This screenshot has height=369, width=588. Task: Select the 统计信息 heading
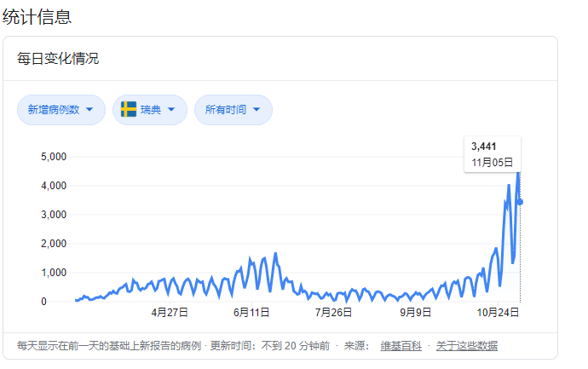37,15
